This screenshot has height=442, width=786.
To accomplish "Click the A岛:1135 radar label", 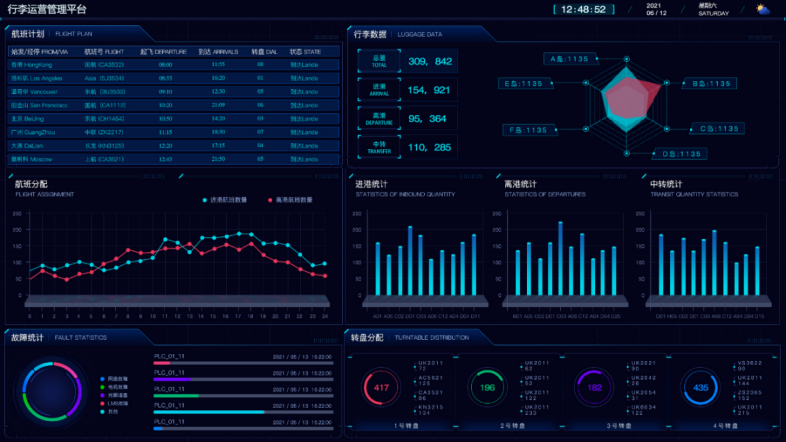I will [x=570, y=59].
